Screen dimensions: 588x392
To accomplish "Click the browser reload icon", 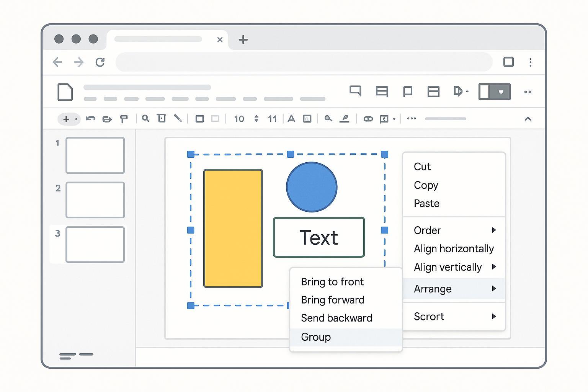I will click(100, 62).
